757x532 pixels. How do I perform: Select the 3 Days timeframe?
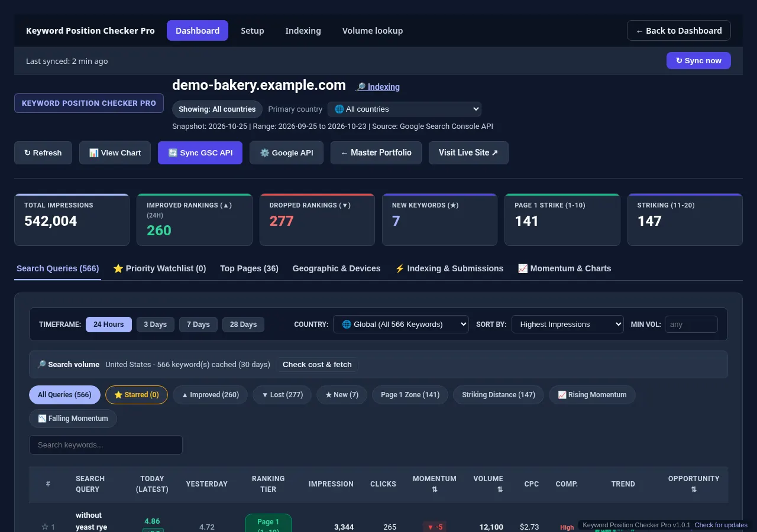click(x=156, y=325)
